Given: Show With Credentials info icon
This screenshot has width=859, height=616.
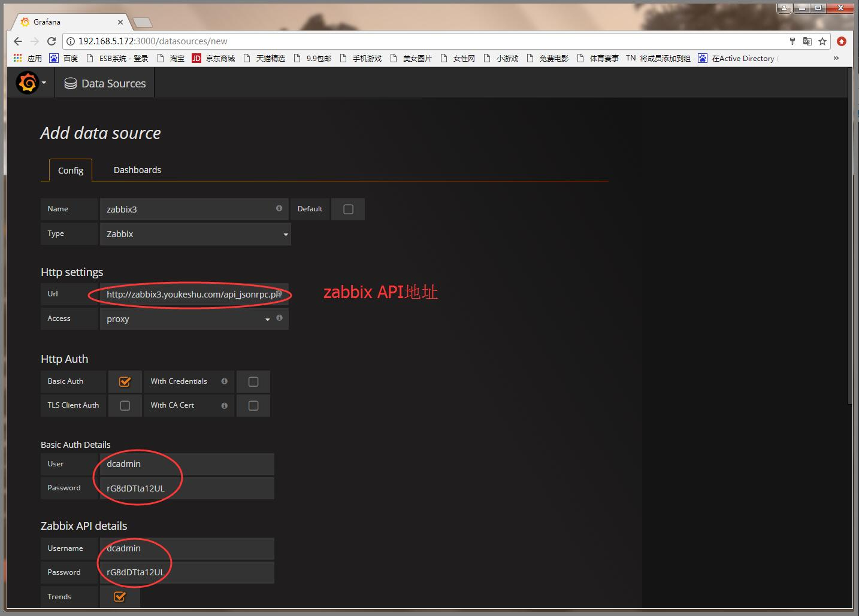Looking at the screenshot, I should [224, 381].
